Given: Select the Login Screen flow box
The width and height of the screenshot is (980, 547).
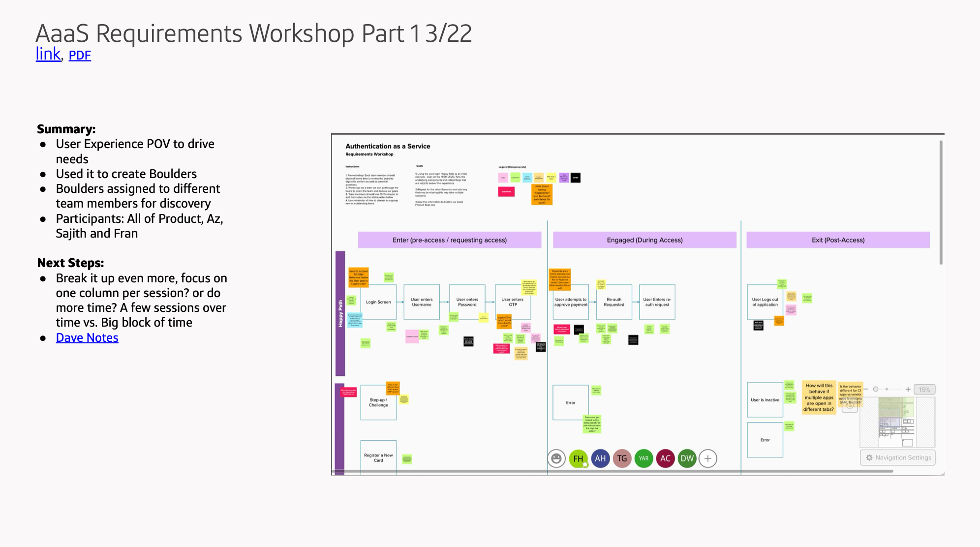Looking at the screenshot, I should point(378,302).
